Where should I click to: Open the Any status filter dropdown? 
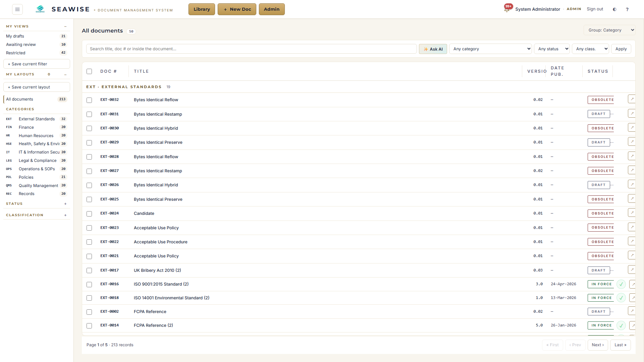coord(552,49)
